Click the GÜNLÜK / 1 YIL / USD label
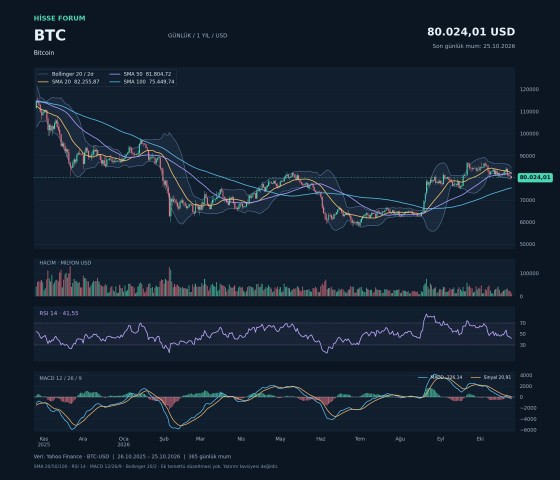 [198, 35]
